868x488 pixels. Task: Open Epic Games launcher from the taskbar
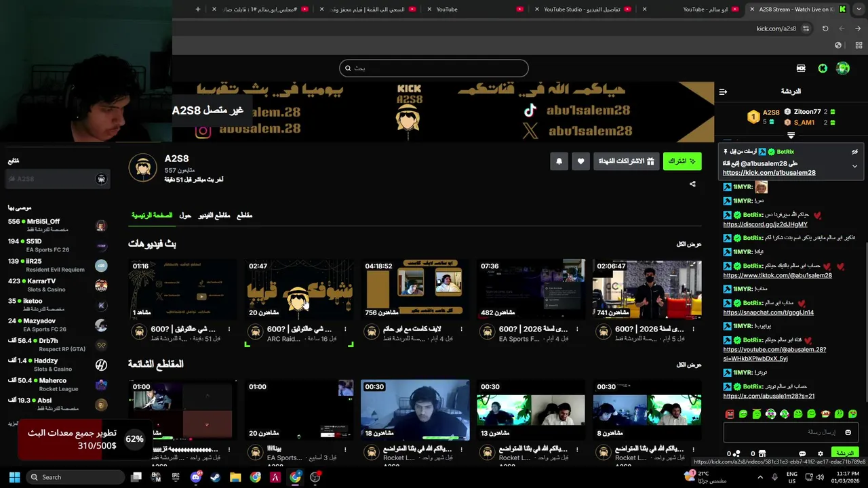[176, 477]
